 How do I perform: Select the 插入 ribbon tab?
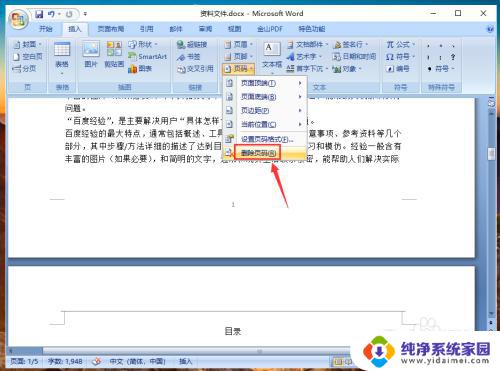[75, 29]
